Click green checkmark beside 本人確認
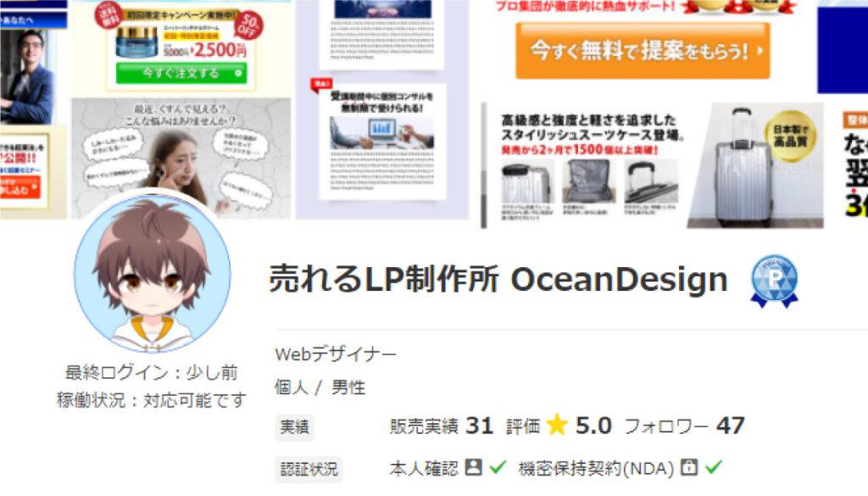Screen dimensions: 868x496 click(x=498, y=467)
